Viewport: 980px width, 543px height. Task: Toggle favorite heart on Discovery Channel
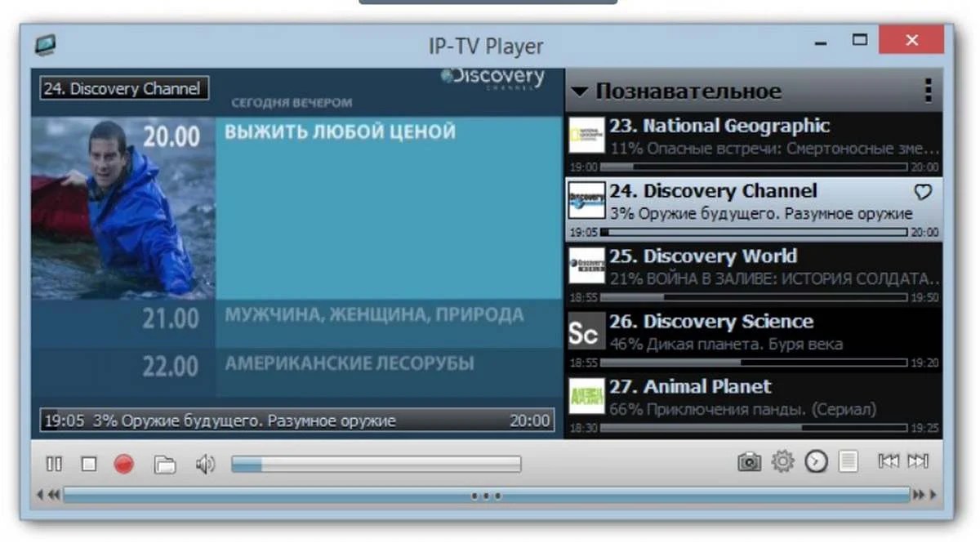923,192
